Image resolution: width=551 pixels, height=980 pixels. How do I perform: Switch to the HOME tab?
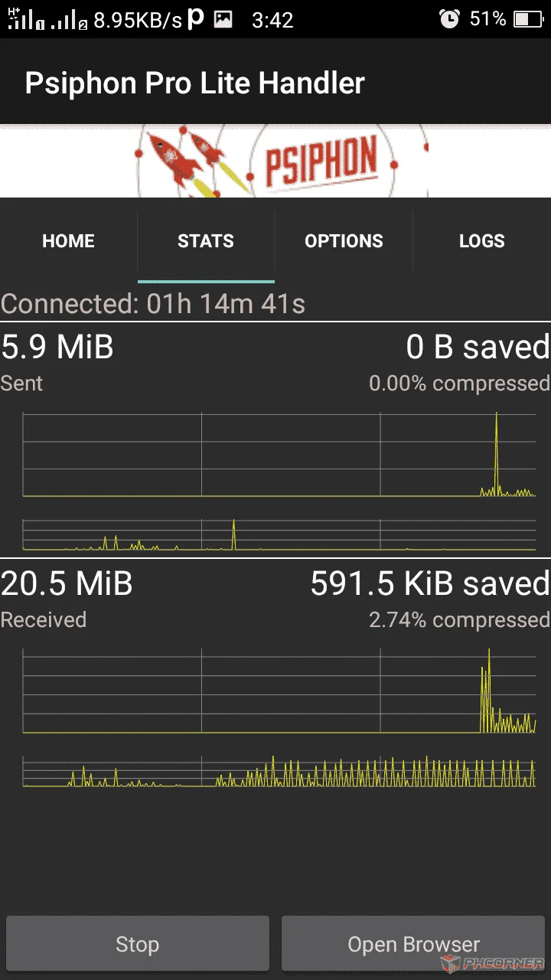(69, 241)
